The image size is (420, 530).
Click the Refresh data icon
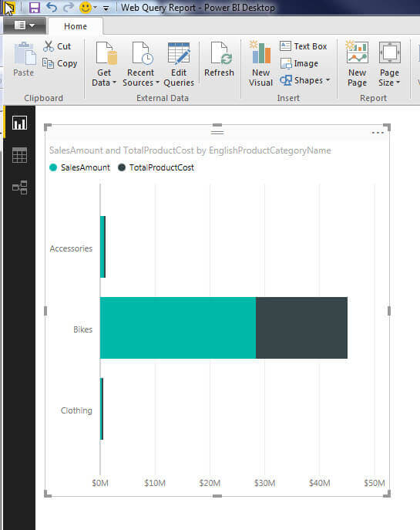click(x=219, y=59)
